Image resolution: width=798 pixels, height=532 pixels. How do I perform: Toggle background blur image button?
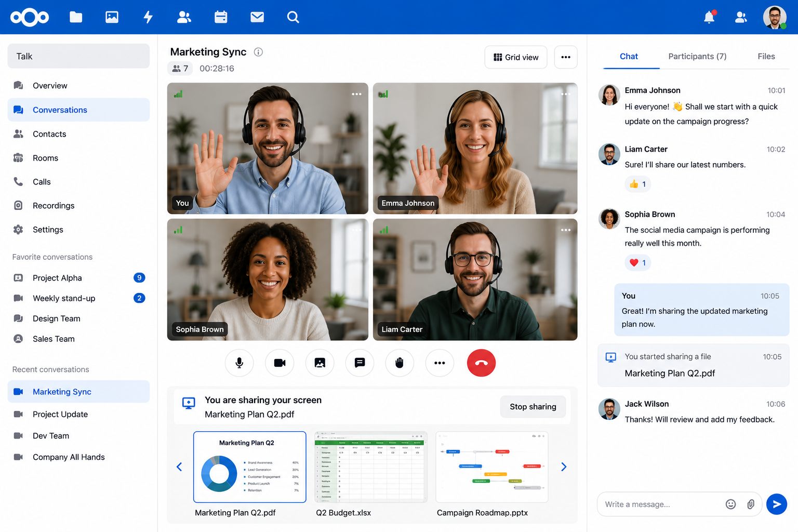click(x=320, y=363)
